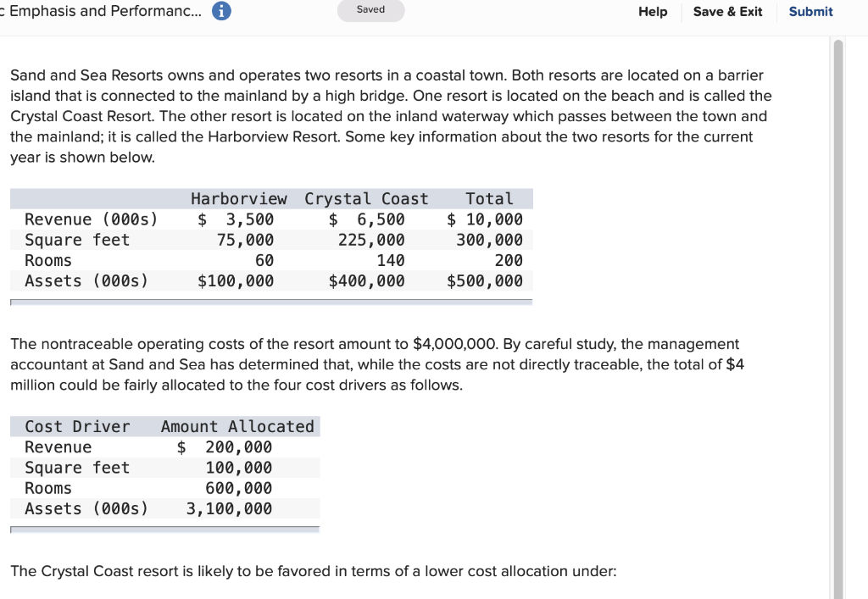
Task: Click the Saved status indicator
Action: (x=370, y=10)
